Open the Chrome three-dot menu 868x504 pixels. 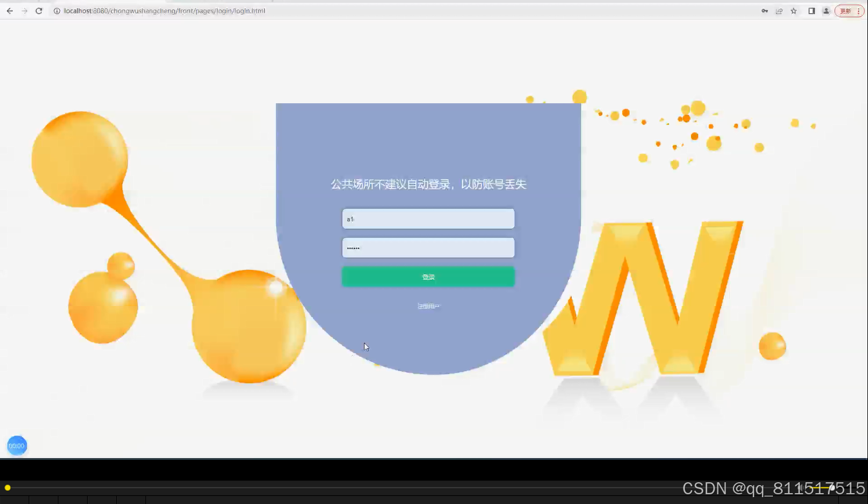(858, 10)
